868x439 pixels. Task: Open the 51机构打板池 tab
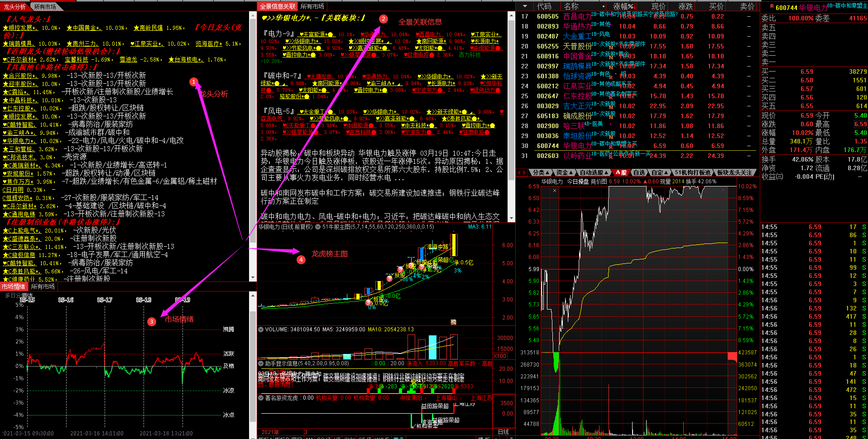(x=692, y=172)
